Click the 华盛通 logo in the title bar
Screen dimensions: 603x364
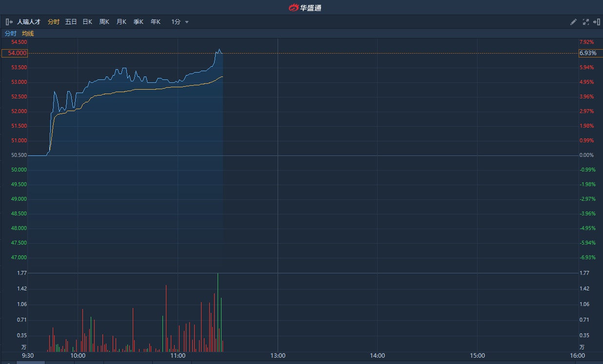pyautogui.click(x=305, y=7)
